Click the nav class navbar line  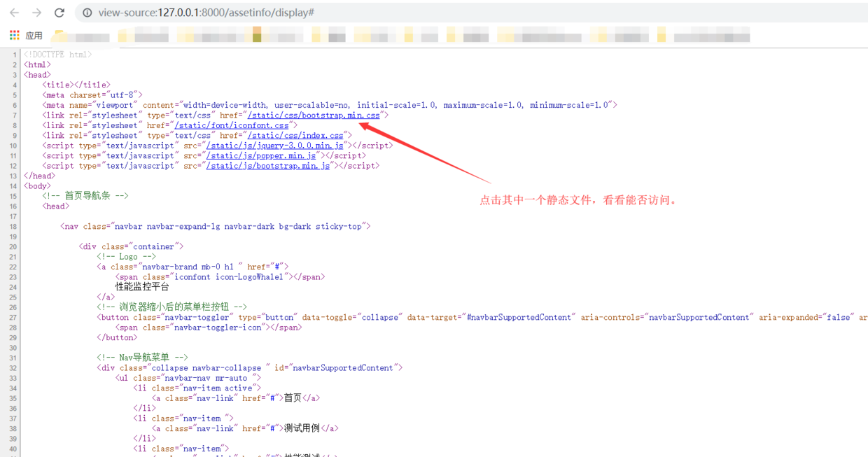tap(216, 226)
